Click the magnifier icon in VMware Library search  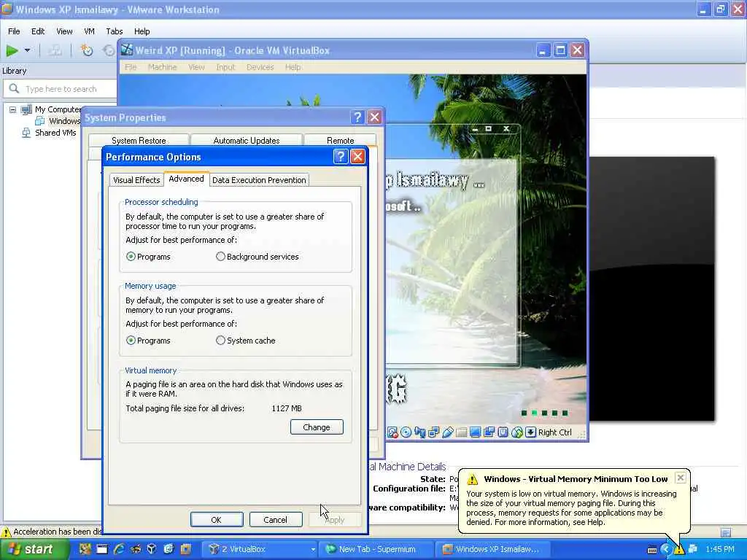tap(15, 88)
